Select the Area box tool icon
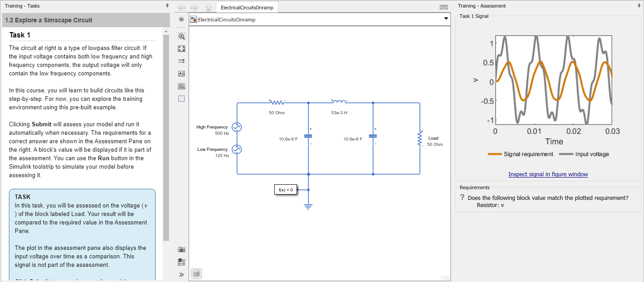Screen dimensions: 644x282 [181, 98]
